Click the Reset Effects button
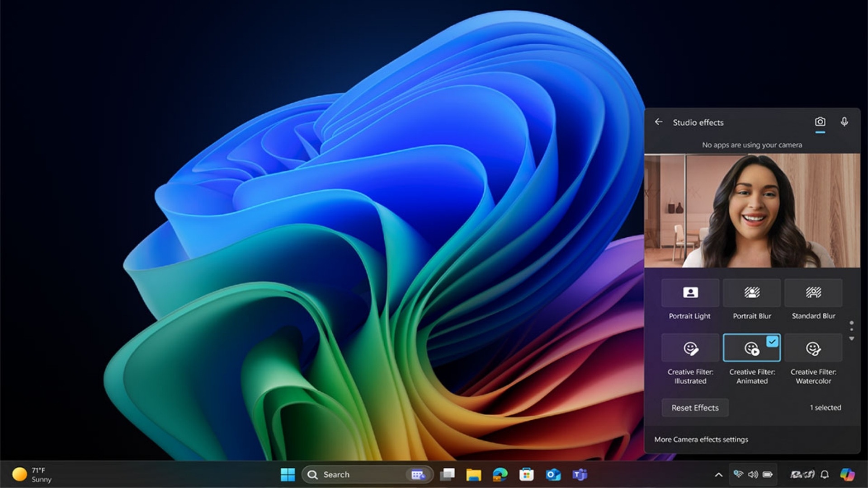The image size is (868, 488). click(695, 408)
